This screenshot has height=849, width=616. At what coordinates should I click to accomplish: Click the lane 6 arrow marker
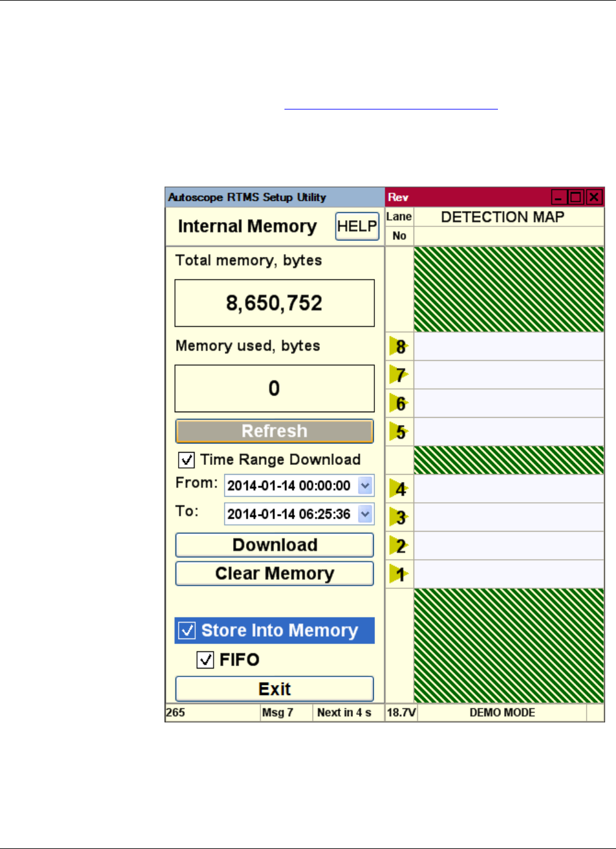point(399,404)
